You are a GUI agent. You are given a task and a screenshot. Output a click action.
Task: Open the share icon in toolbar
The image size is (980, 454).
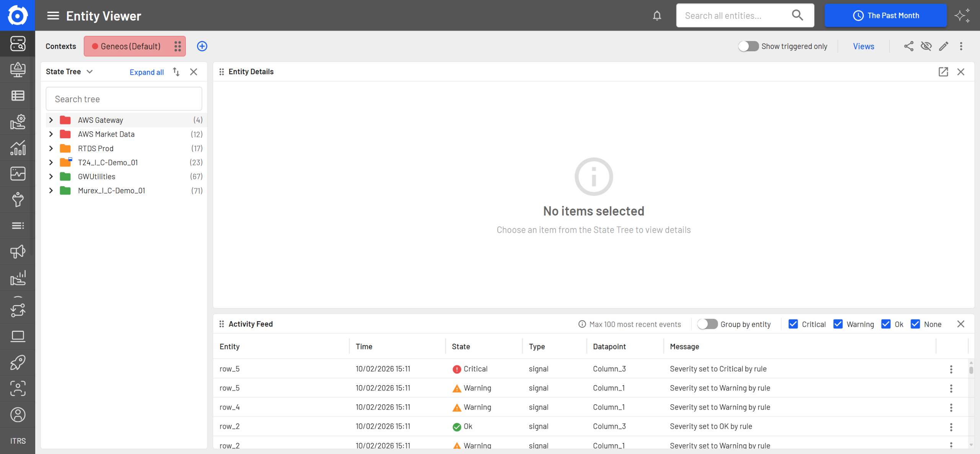pos(908,46)
